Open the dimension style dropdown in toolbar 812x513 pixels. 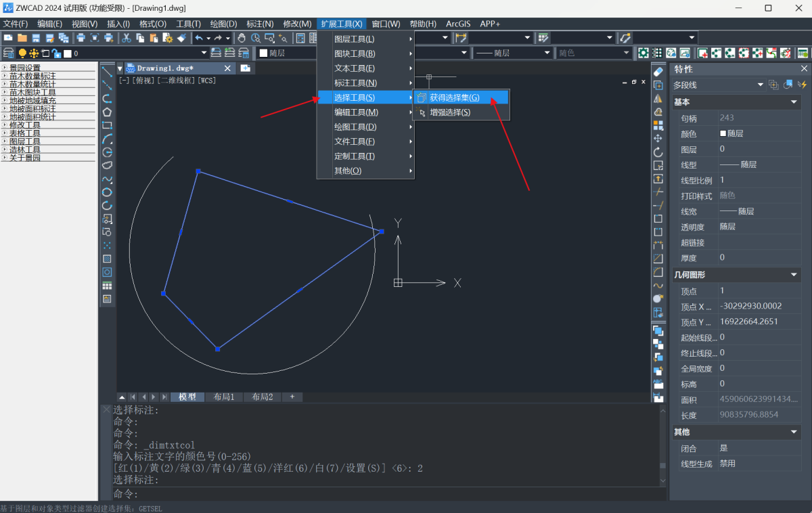coord(501,38)
